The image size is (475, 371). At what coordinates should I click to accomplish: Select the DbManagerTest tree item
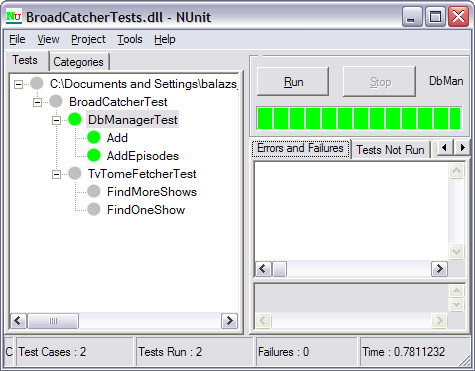pyautogui.click(x=133, y=119)
